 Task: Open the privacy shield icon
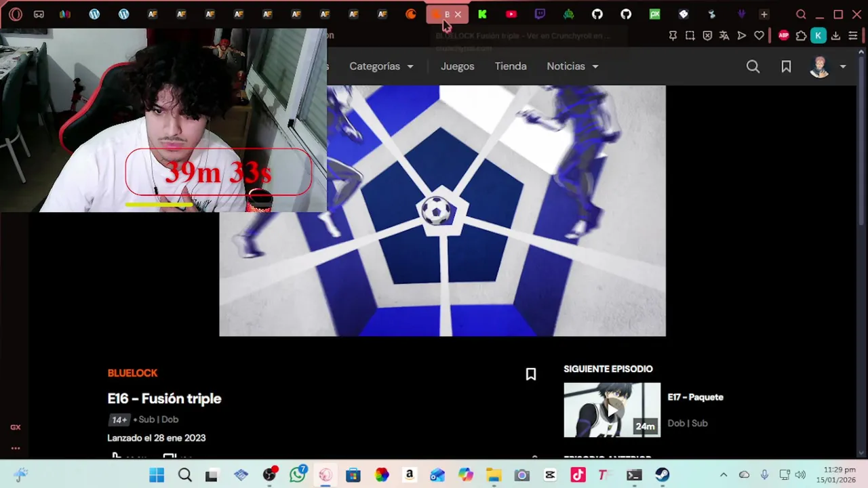tap(707, 36)
